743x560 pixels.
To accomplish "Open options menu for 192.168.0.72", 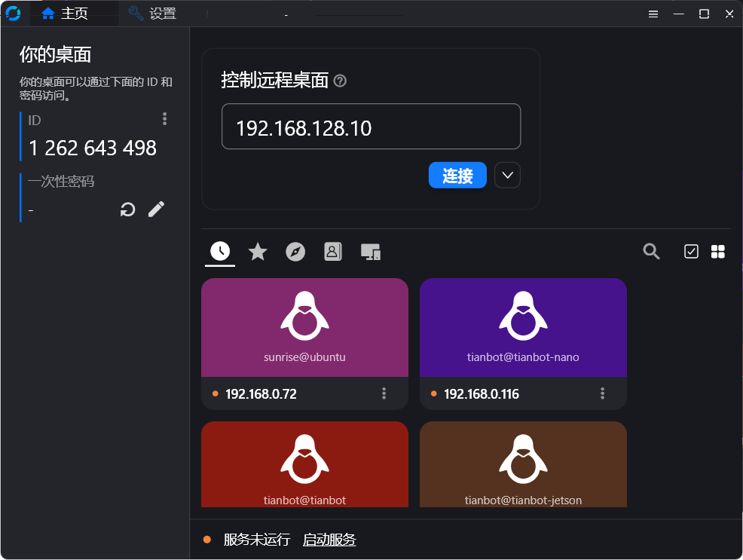I will tap(384, 393).
